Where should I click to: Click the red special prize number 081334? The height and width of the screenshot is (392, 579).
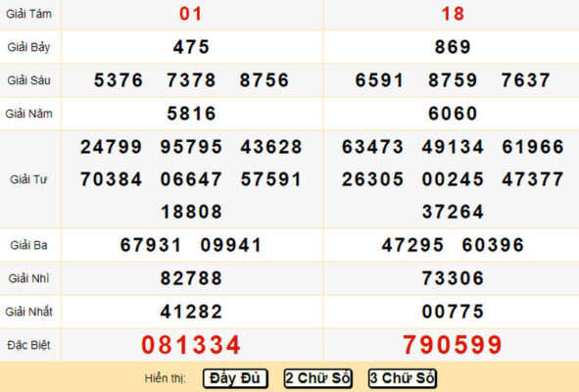click(191, 345)
